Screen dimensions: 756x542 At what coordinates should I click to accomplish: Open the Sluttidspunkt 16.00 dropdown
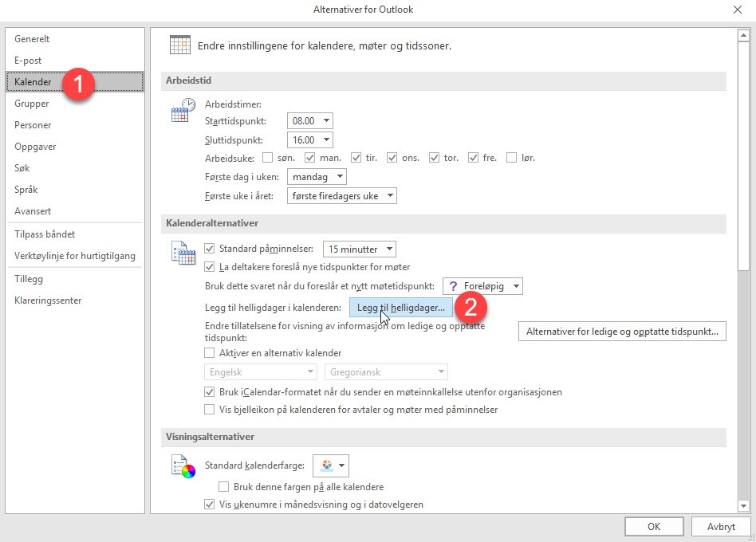(x=310, y=140)
